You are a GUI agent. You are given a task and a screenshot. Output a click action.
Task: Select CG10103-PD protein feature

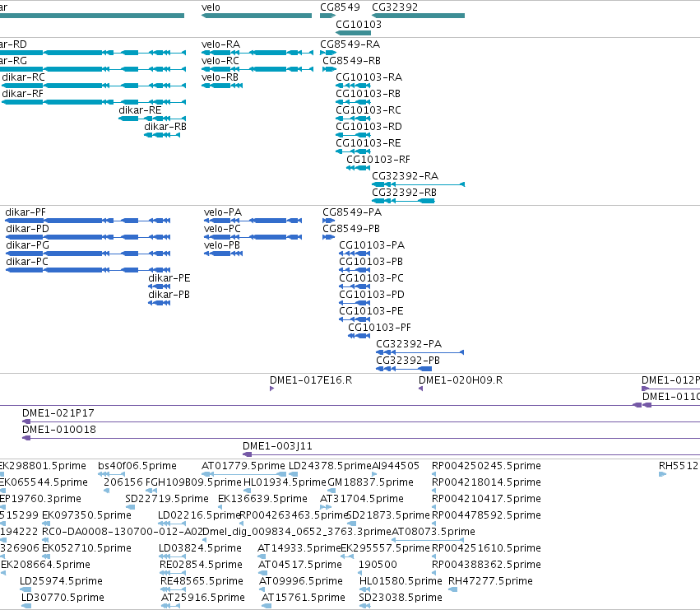(355, 303)
